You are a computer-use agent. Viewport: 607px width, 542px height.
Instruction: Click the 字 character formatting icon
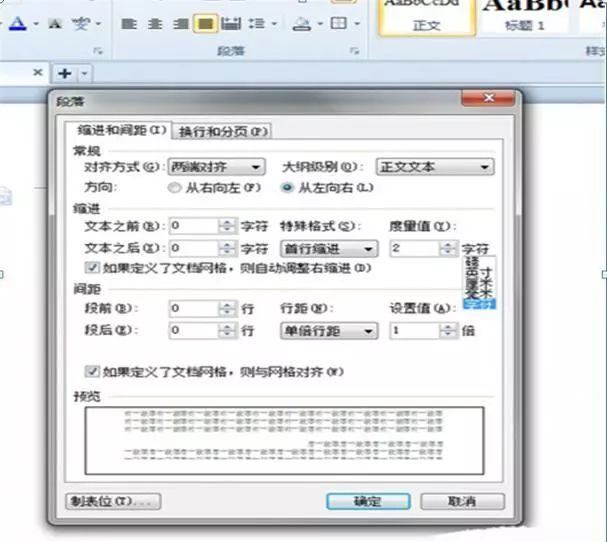[x=81, y=24]
